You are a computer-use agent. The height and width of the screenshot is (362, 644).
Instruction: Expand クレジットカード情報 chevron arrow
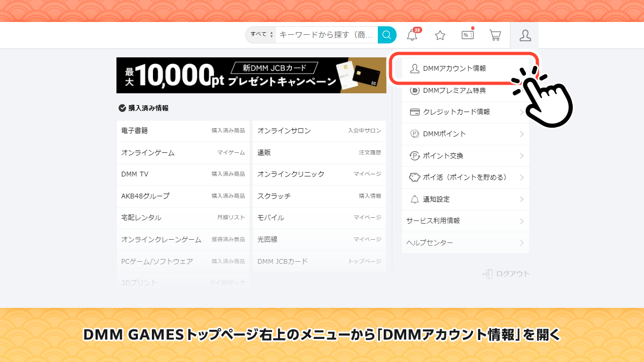[x=522, y=113]
